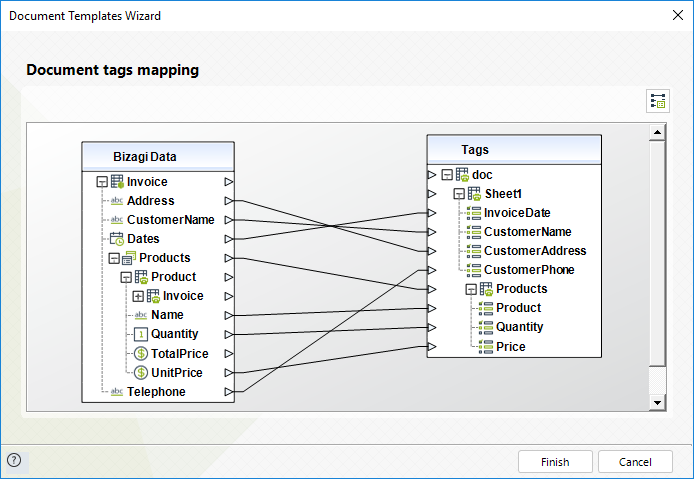694x479 pixels.
Task: Click the tag icon beside Price
Action: click(486, 346)
